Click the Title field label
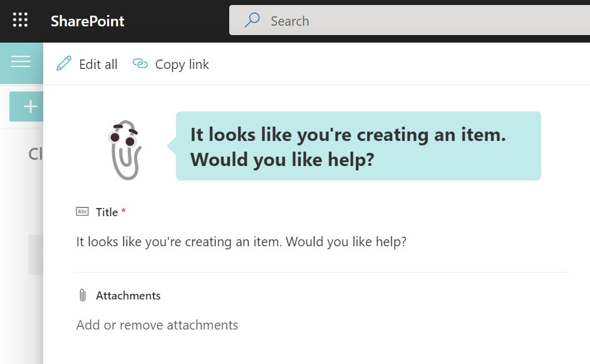The image size is (590, 364). (107, 212)
